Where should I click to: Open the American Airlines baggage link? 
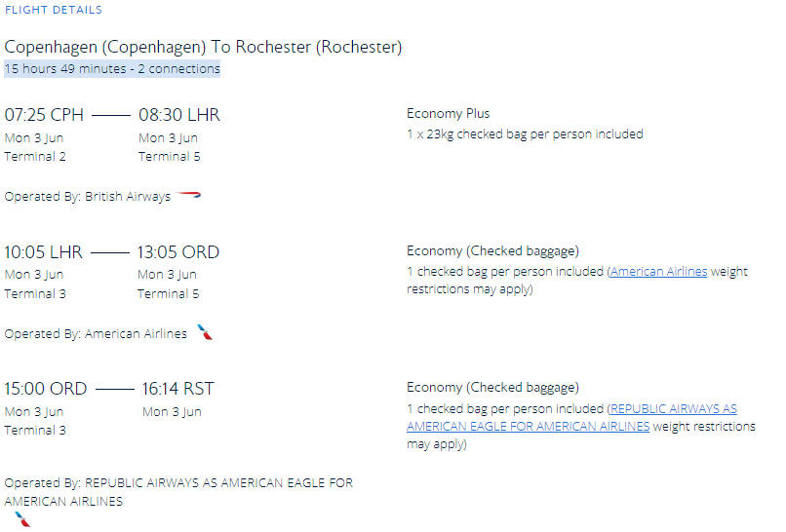(658, 272)
